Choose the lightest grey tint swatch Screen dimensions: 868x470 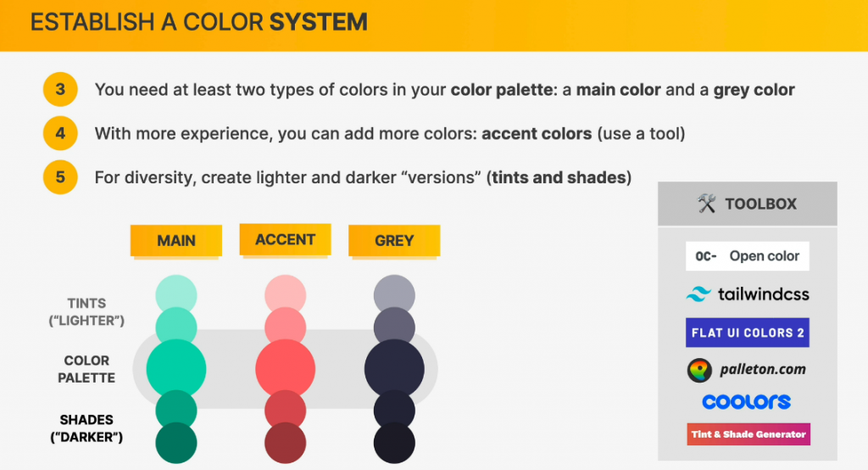(x=394, y=294)
